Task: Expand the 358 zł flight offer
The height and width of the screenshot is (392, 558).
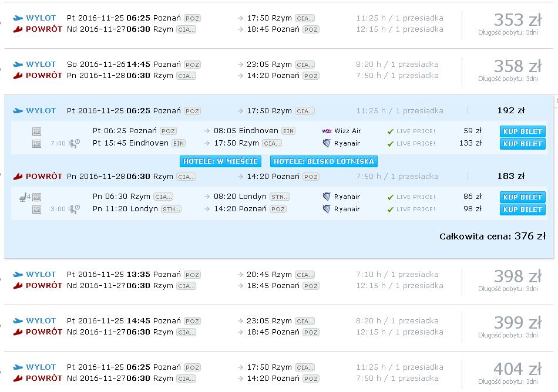Action: (278, 70)
